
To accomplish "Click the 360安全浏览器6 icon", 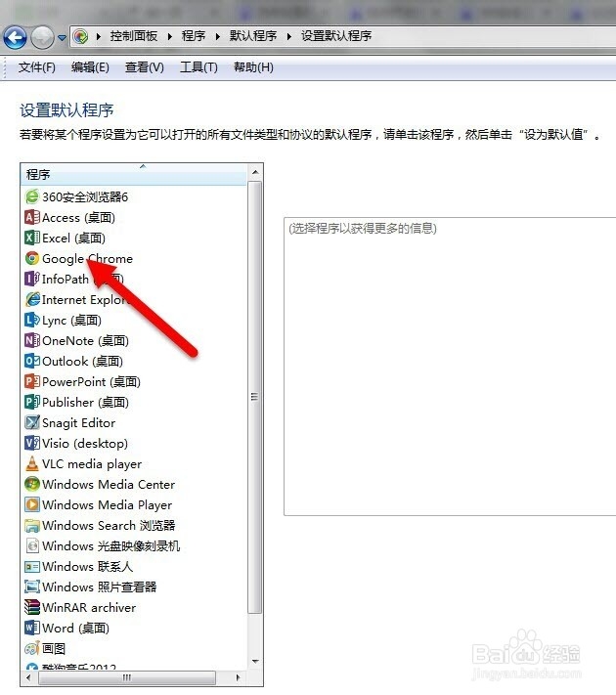I will (x=32, y=196).
